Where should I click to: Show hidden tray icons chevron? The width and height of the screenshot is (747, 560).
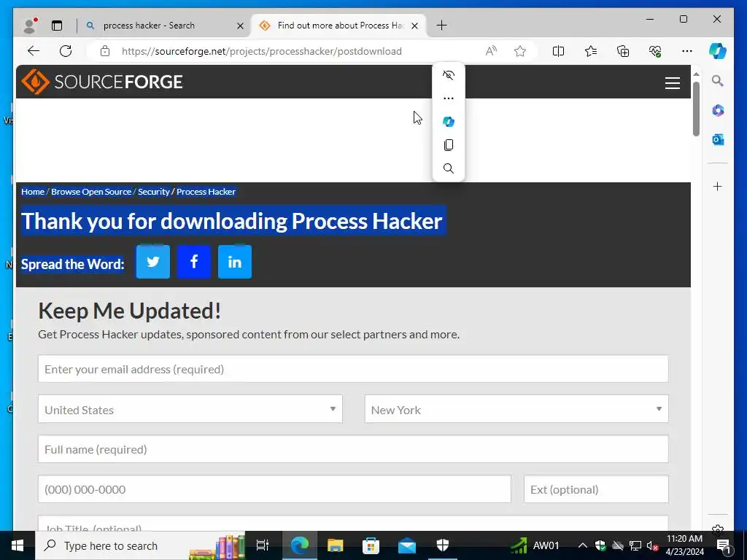(x=582, y=545)
